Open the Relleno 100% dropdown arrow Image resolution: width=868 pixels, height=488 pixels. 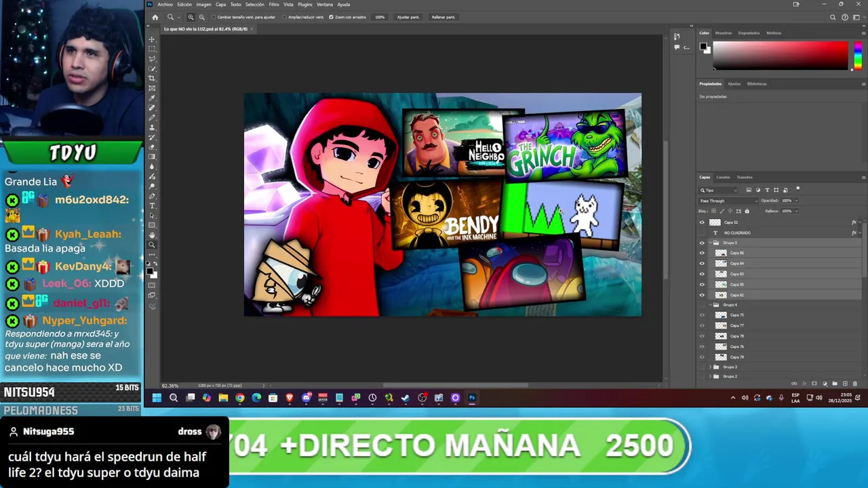pos(796,211)
